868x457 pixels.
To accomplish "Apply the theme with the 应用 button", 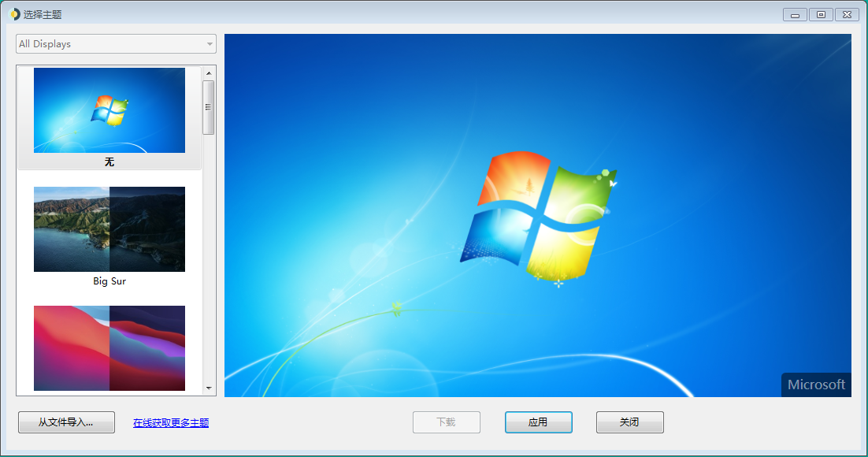I will 538,422.
